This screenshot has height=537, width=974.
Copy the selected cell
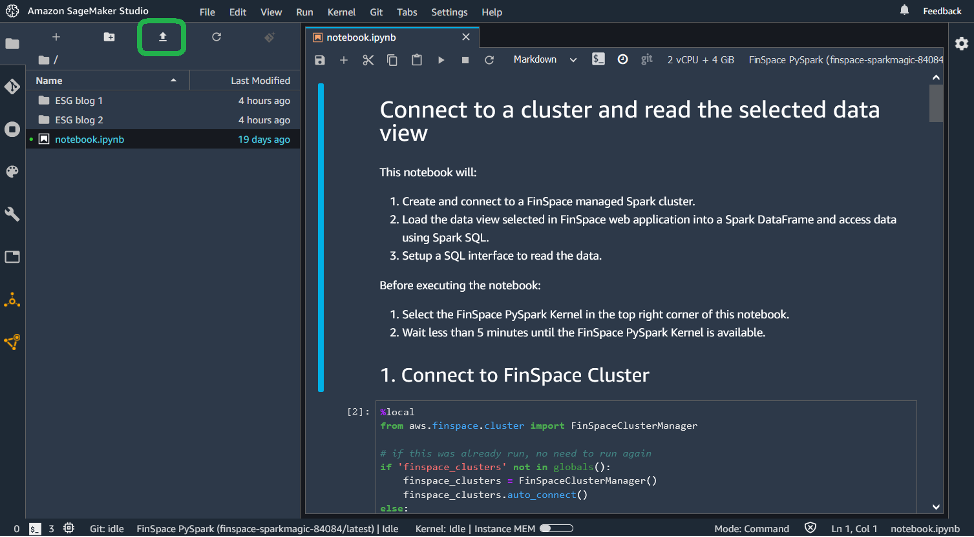392,60
